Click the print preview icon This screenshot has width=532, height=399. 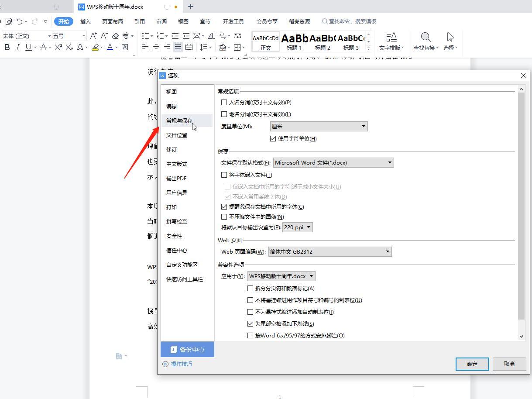(x=9, y=21)
